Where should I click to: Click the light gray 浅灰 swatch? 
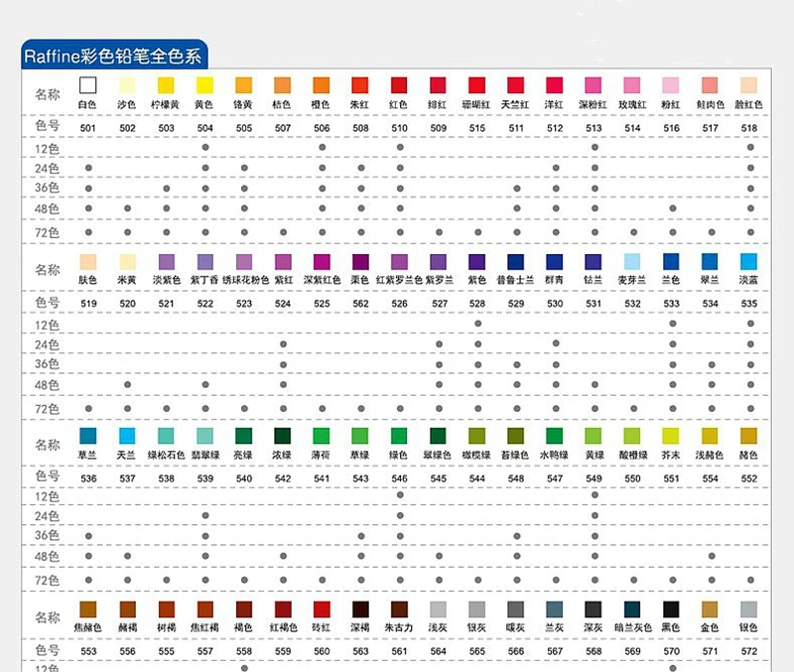pyautogui.click(x=438, y=609)
